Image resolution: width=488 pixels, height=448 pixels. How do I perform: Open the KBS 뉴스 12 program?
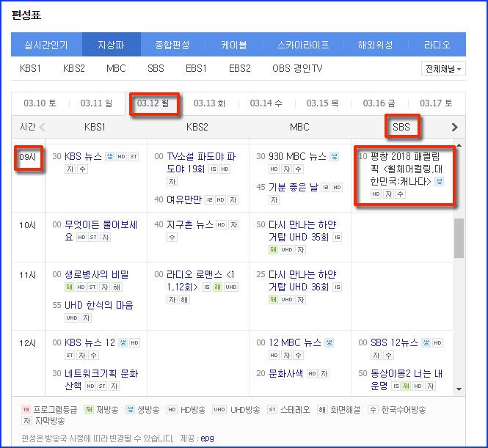90,342
